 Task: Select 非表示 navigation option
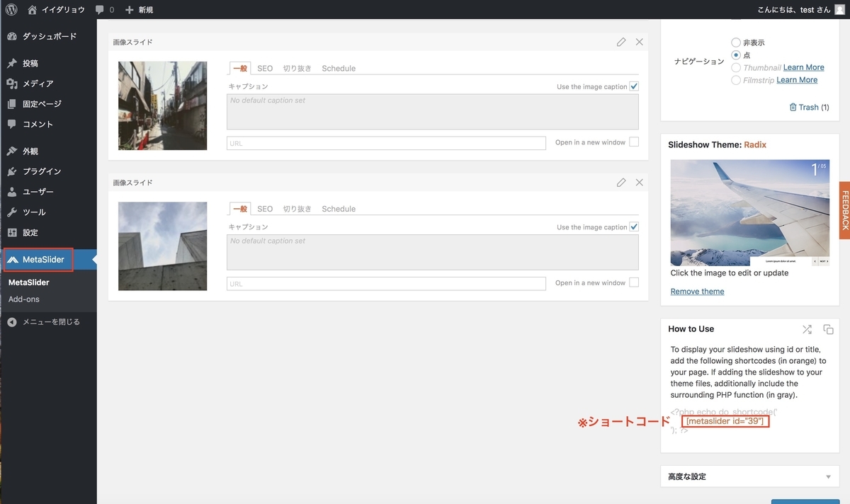pyautogui.click(x=736, y=42)
